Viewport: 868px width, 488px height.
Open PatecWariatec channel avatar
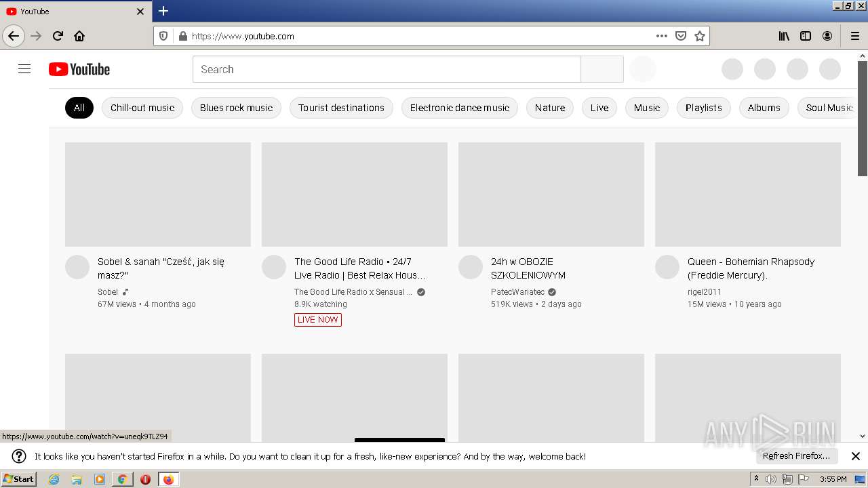click(x=471, y=267)
